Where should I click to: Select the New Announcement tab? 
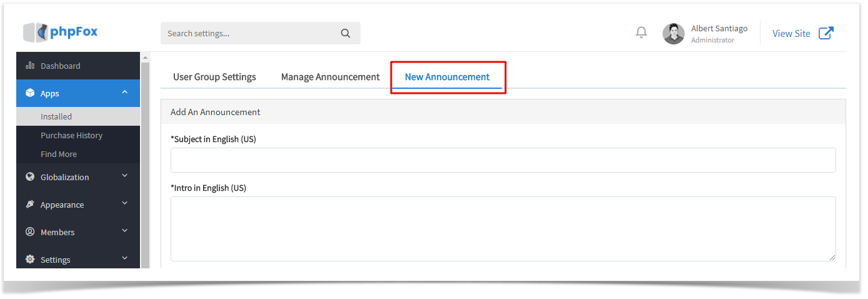coord(447,77)
